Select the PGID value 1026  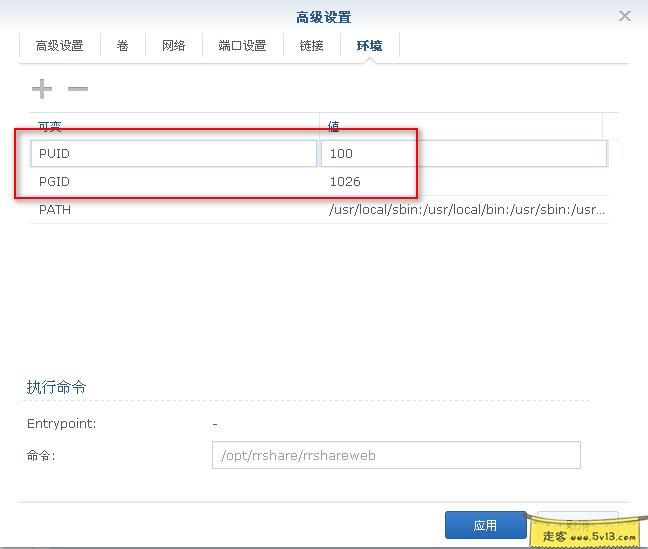tap(345, 181)
